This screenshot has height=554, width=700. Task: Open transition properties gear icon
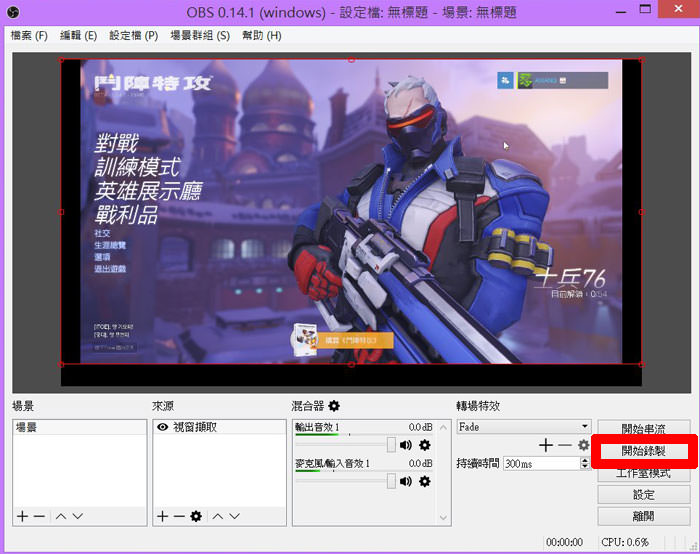coord(583,445)
